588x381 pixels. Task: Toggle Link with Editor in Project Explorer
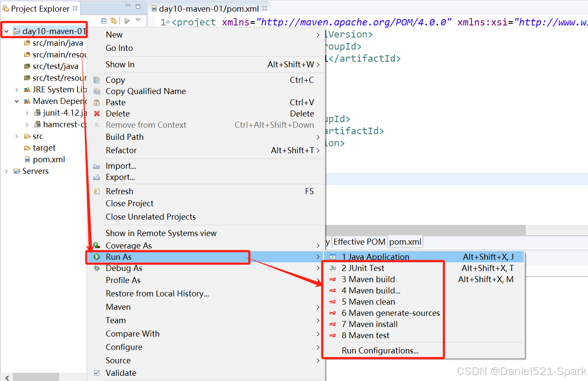[x=113, y=21]
